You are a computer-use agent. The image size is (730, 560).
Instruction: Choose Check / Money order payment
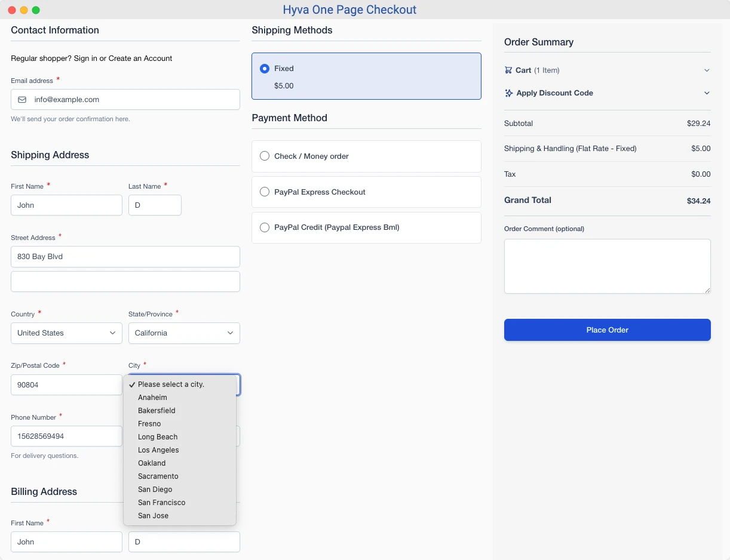pos(265,156)
